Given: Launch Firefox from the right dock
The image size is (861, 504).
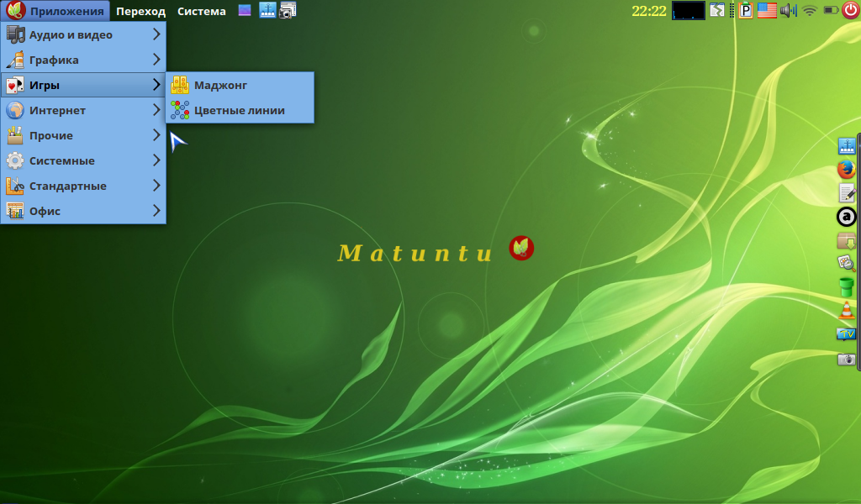Looking at the screenshot, I should coord(846,170).
